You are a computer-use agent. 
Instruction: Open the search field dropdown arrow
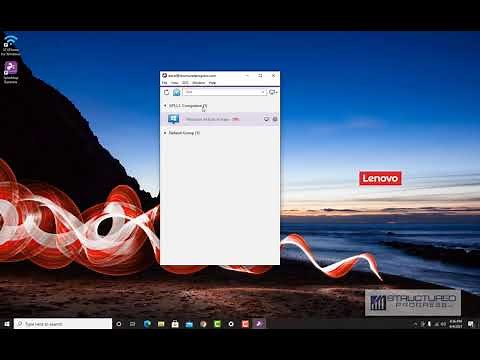(263, 92)
